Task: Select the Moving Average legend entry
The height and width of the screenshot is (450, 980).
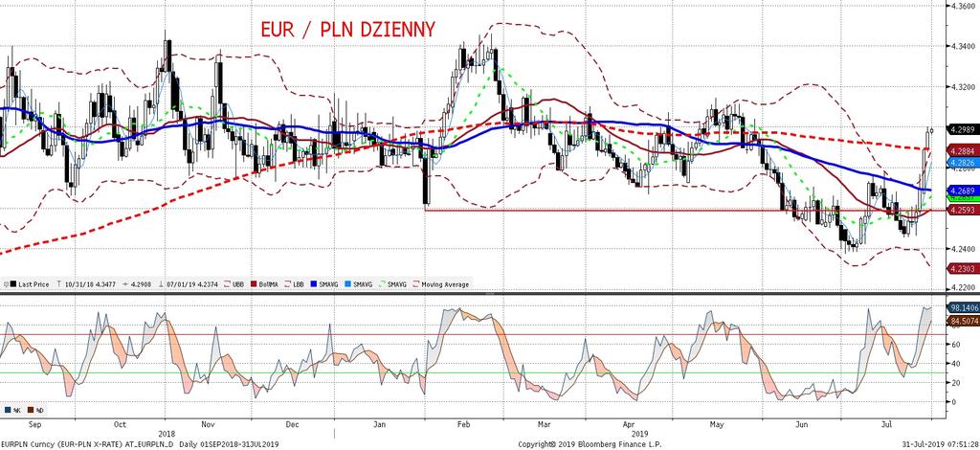Action: (440, 284)
